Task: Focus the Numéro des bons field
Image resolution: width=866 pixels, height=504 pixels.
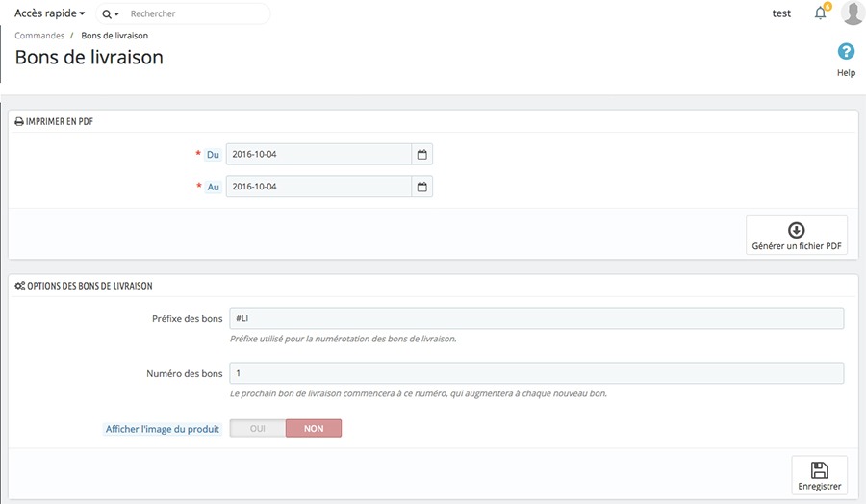Action: click(x=536, y=373)
